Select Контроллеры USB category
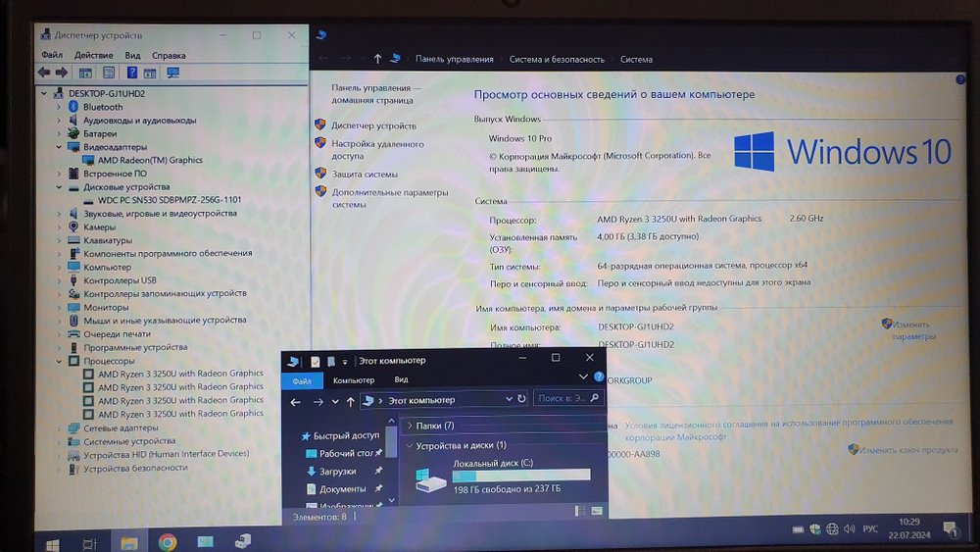 (x=120, y=280)
